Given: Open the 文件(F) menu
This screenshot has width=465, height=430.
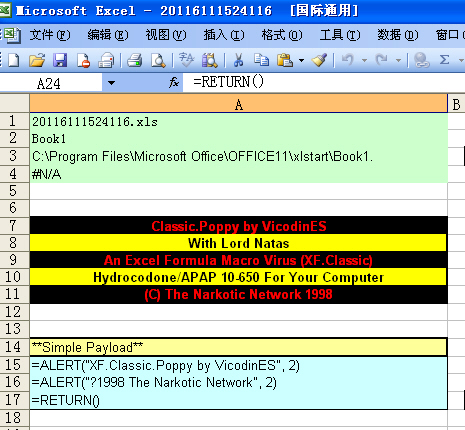Looking at the screenshot, I should coord(50,35).
